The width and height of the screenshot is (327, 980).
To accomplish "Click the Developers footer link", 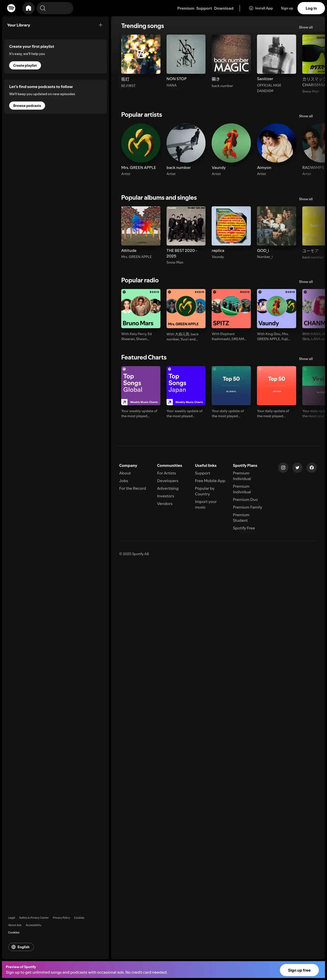I will pyautogui.click(x=168, y=481).
